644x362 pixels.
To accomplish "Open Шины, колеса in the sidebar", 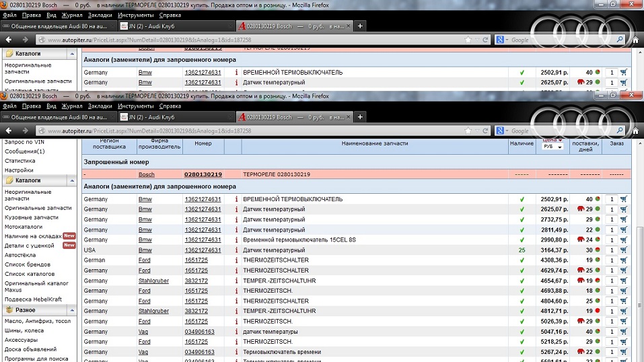I will pos(24,330).
